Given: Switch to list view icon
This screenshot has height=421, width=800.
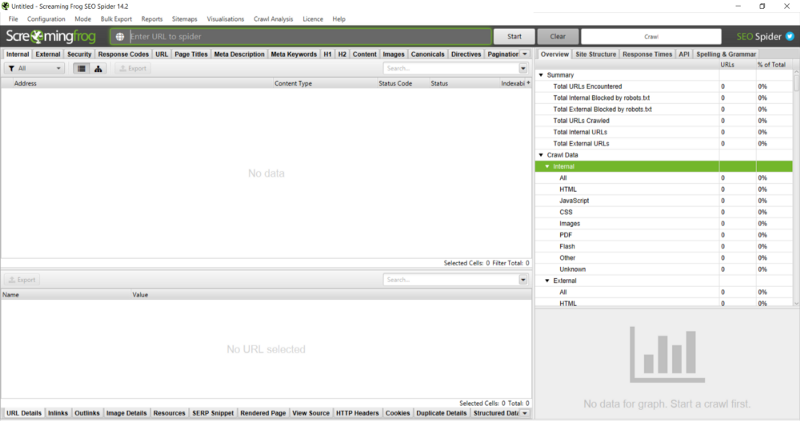Looking at the screenshot, I should [x=81, y=68].
